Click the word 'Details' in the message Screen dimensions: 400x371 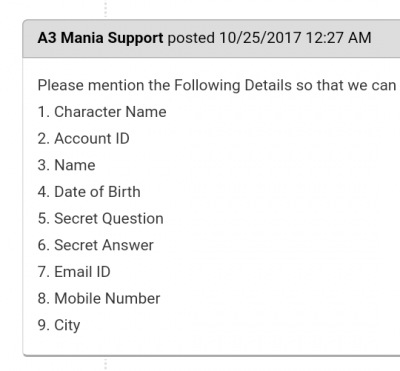click(268, 85)
